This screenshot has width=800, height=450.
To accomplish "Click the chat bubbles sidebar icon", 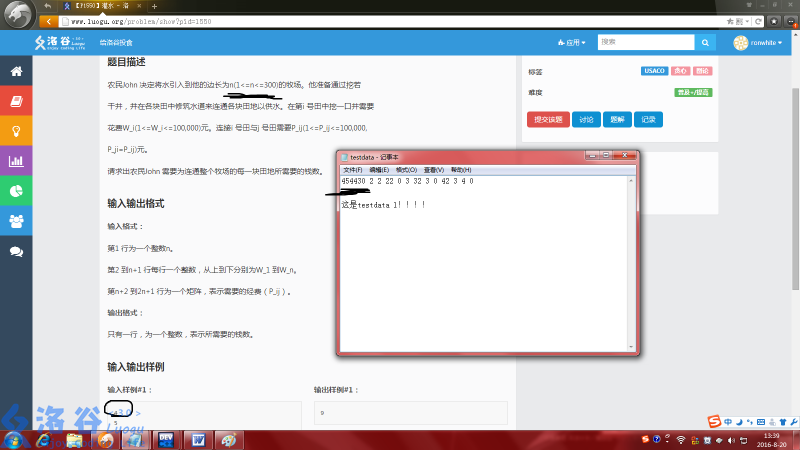I will point(16,251).
